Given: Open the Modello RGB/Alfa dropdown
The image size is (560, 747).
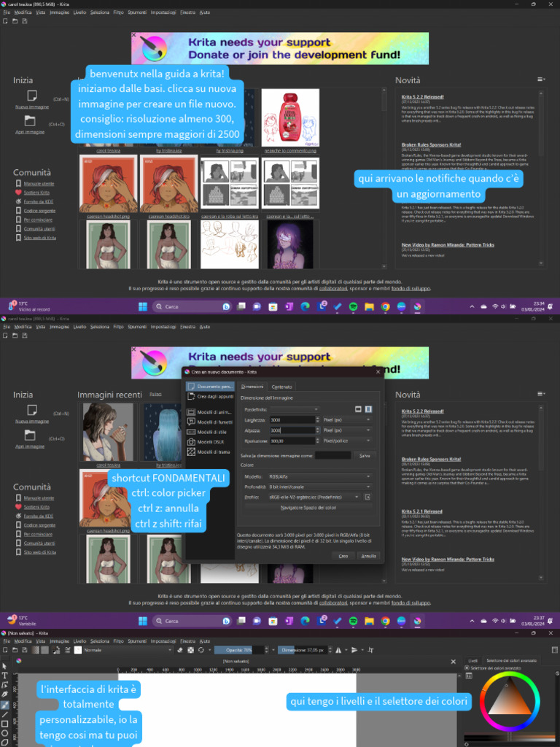Looking at the screenshot, I should pyautogui.click(x=319, y=476).
